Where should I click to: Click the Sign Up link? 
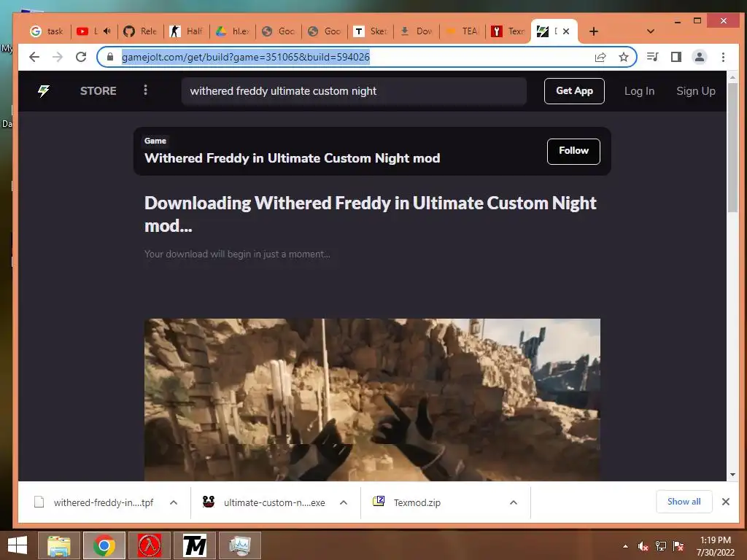tap(695, 91)
